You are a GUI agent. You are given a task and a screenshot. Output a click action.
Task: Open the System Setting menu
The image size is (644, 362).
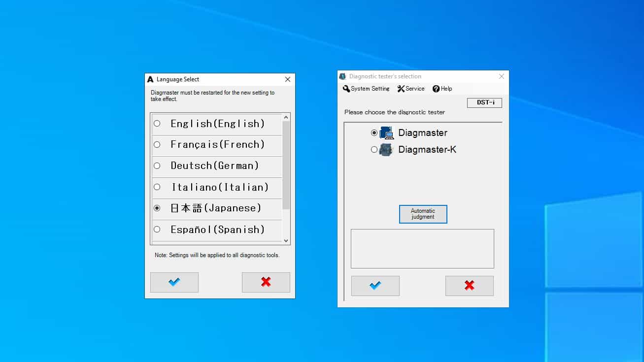pyautogui.click(x=366, y=89)
